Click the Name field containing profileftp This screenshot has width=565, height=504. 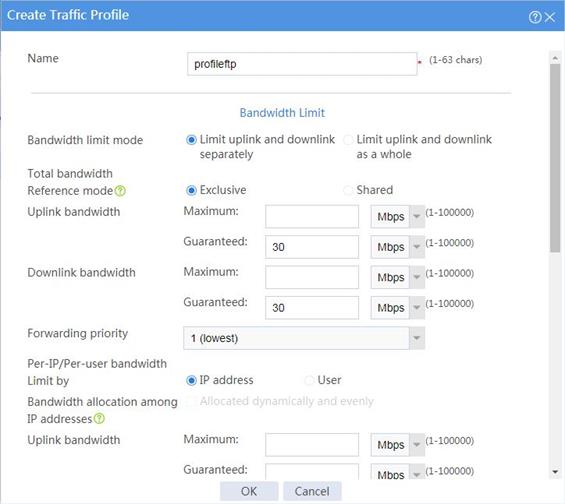(302, 64)
